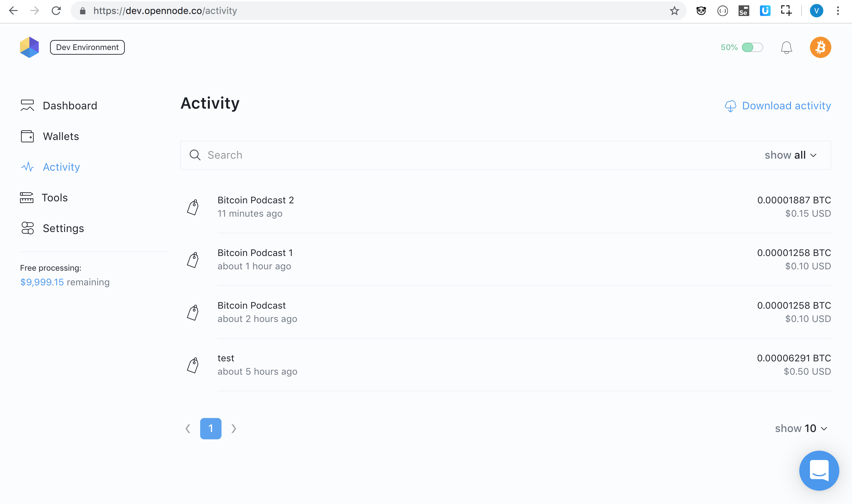Click the Download activity cloud icon

click(730, 106)
